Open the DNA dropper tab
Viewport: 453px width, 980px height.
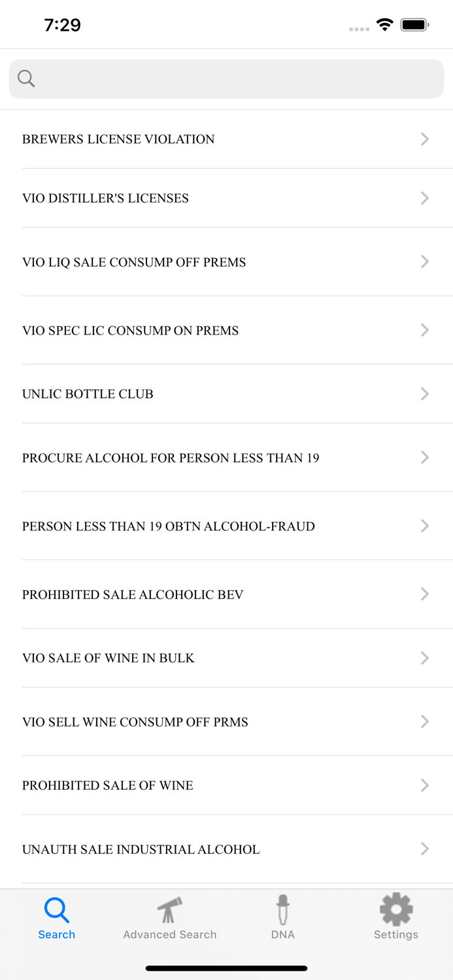coord(282,910)
